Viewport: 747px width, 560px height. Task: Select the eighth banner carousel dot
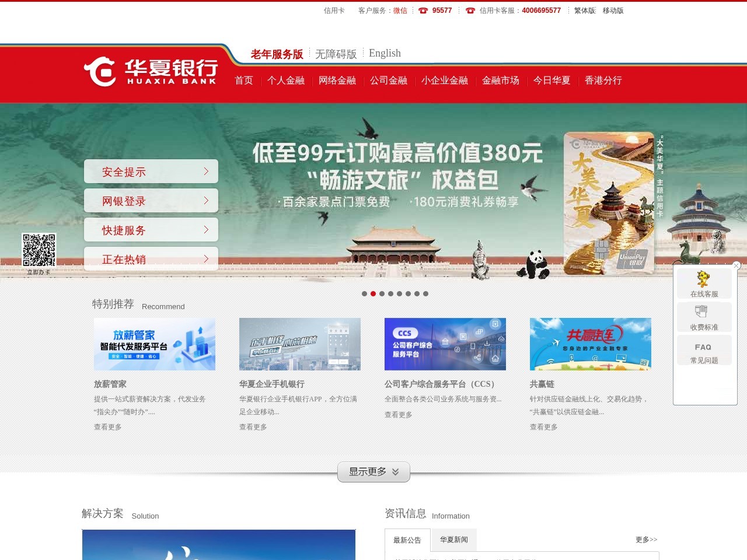pyautogui.click(x=426, y=294)
